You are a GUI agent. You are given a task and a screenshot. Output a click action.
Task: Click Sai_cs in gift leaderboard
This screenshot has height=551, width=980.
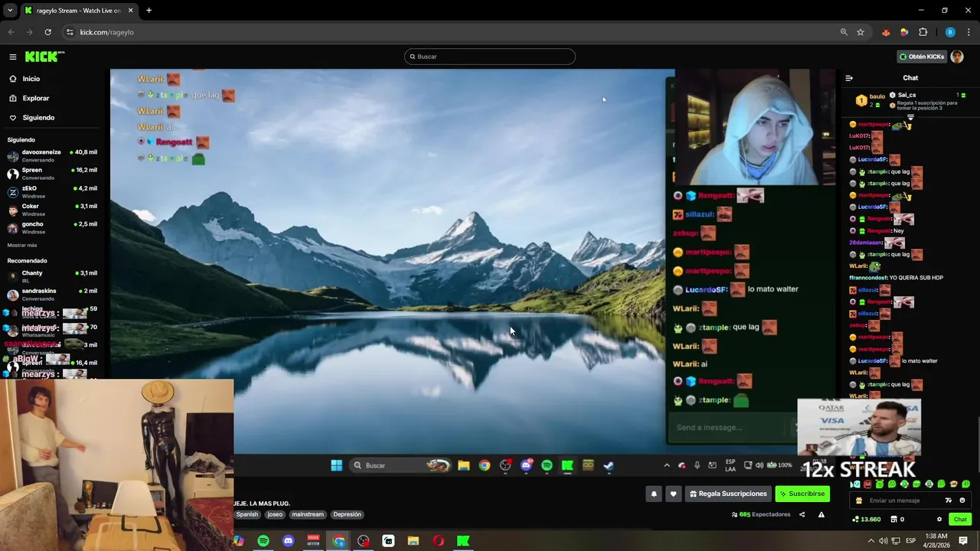pos(906,95)
